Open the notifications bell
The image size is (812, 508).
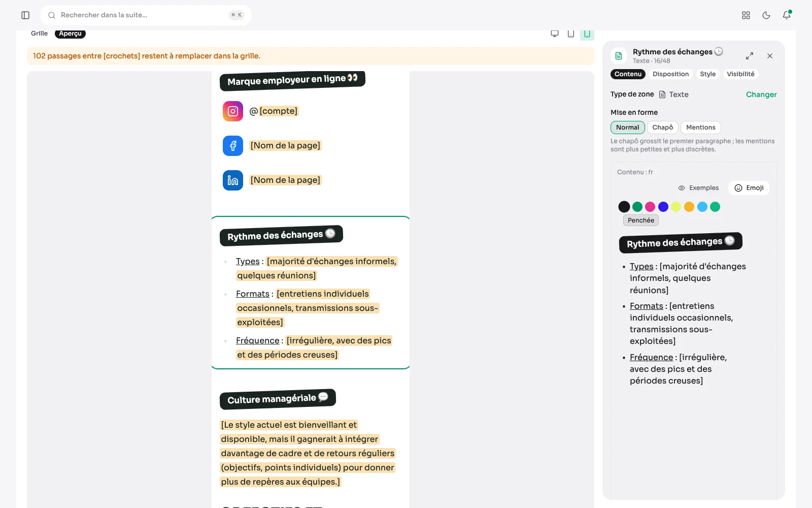[787, 15]
